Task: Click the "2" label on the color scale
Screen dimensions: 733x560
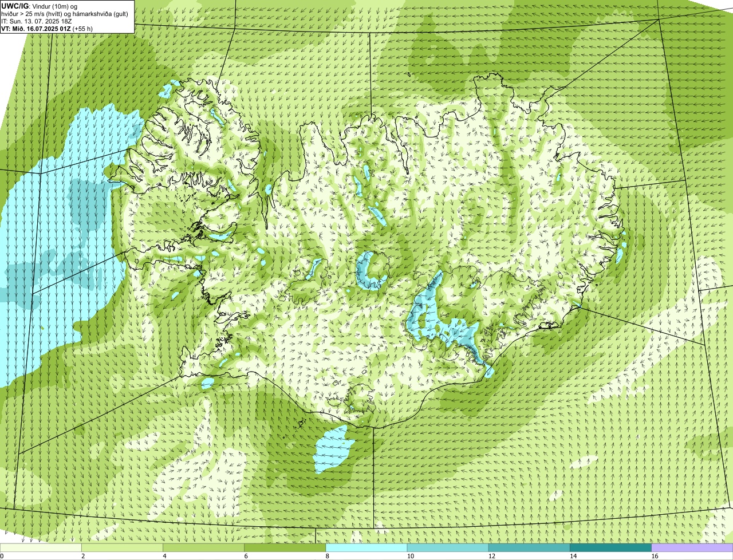Action: [x=83, y=556]
